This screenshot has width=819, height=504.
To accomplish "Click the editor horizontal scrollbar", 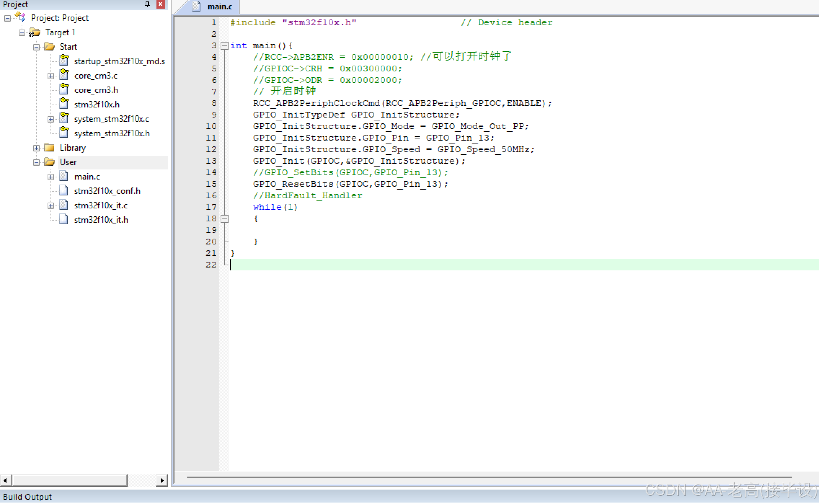I will [x=489, y=477].
